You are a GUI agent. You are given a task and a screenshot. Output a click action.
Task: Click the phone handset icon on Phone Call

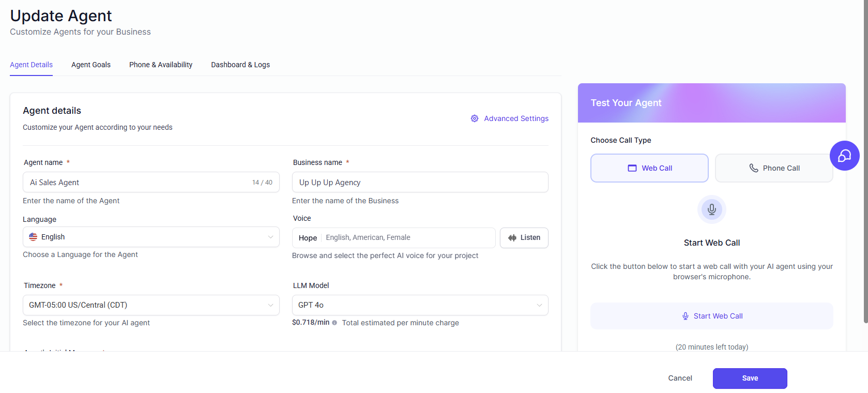click(754, 168)
